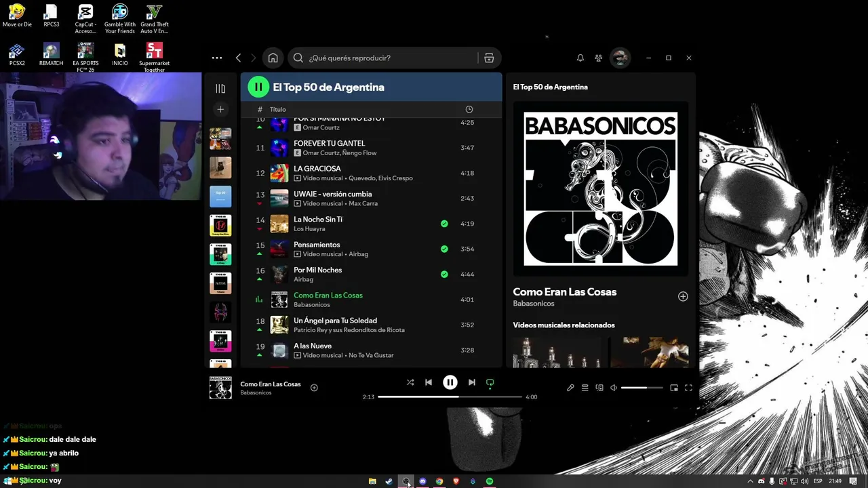Enter full screen mode in Spotify
The height and width of the screenshot is (488, 868).
[688, 388]
